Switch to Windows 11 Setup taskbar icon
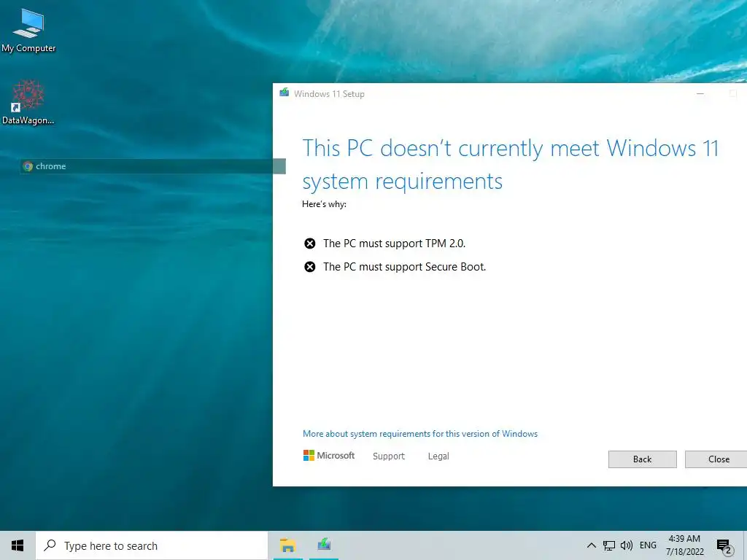Screen dimensions: 747x560 coord(324,545)
